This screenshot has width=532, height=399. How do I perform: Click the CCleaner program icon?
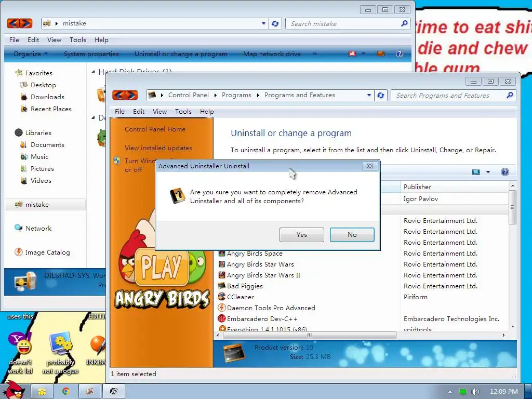click(222, 297)
